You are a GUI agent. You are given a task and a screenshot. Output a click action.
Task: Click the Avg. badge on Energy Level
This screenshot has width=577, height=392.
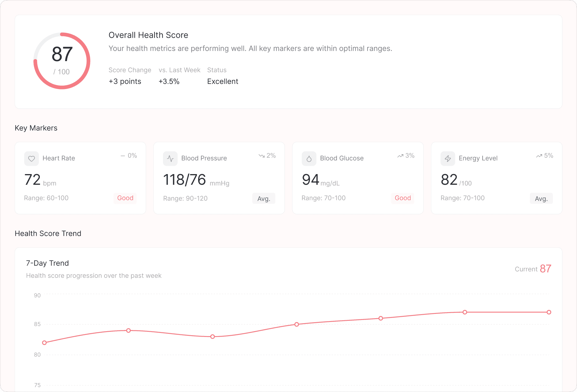tap(541, 199)
